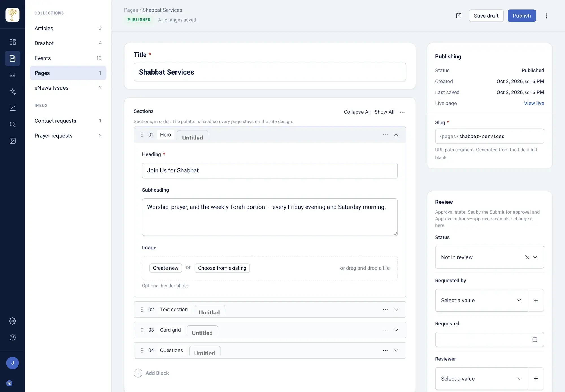
Task: Open settings gear icon in sidebar
Action: 12,321
